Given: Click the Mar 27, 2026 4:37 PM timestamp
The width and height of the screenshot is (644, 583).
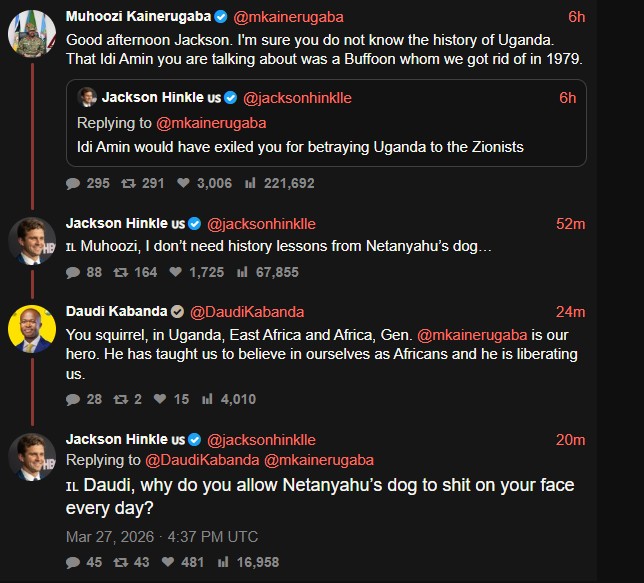Looking at the screenshot, I should click(161, 537).
